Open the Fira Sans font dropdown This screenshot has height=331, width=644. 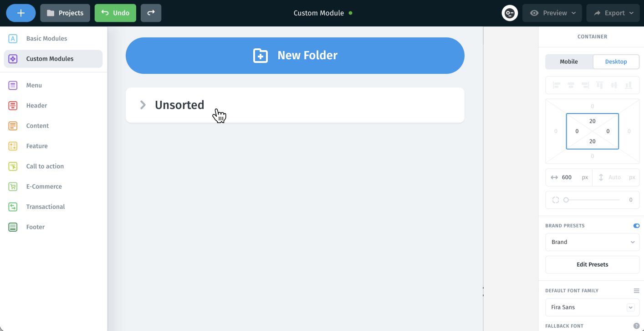593,307
